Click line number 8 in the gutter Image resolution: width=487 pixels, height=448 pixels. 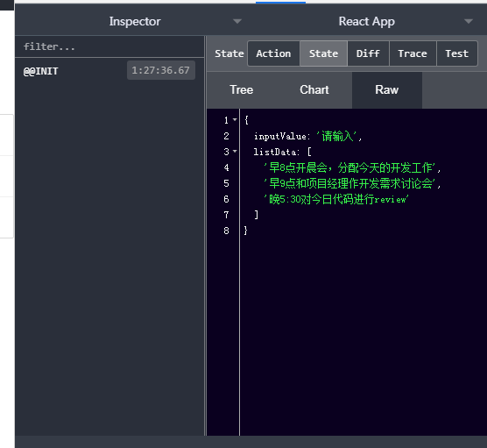pyautogui.click(x=226, y=231)
